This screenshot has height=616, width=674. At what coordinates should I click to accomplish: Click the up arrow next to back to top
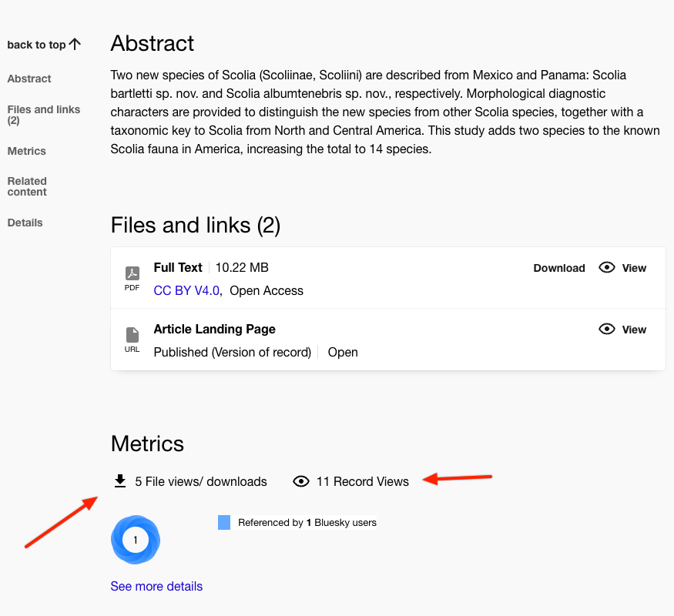click(75, 45)
